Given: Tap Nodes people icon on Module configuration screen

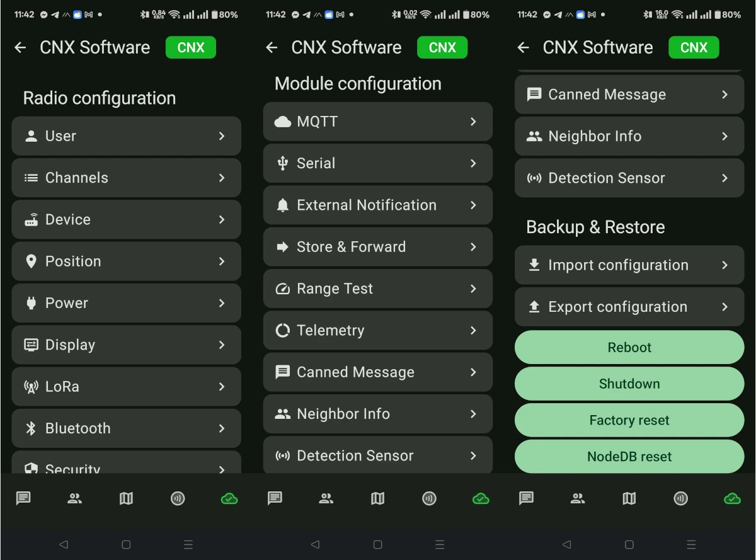Looking at the screenshot, I should 326,499.
